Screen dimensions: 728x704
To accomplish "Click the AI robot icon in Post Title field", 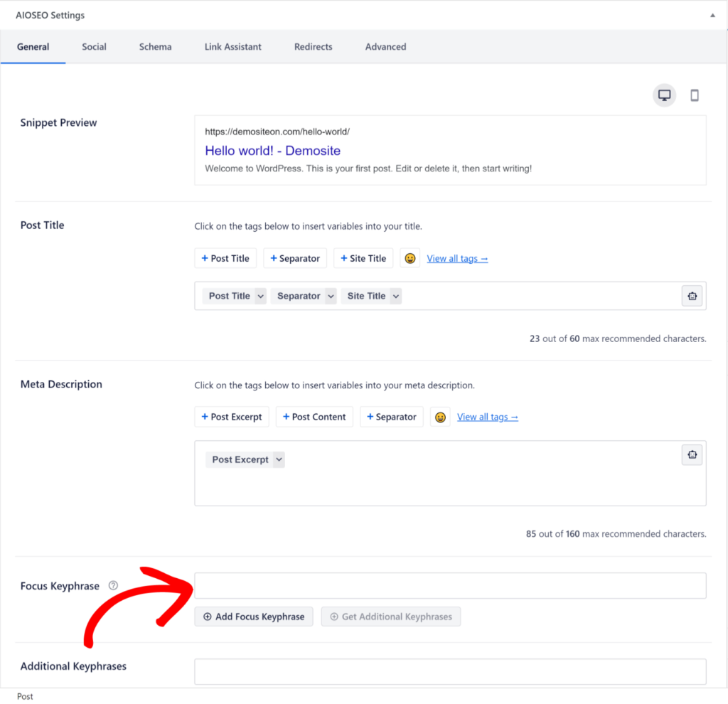I will point(692,296).
